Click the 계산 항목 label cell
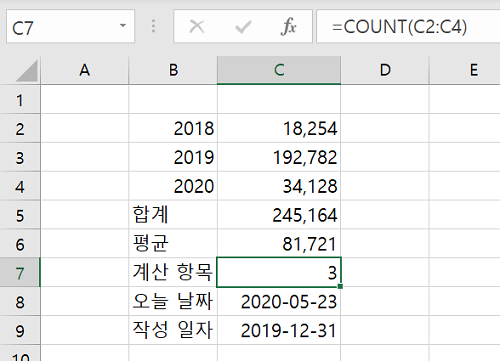The width and height of the screenshot is (500, 361). [x=173, y=273]
